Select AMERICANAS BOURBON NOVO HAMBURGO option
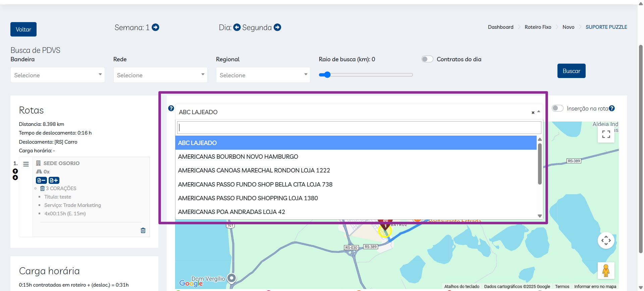 pyautogui.click(x=238, y=157)
